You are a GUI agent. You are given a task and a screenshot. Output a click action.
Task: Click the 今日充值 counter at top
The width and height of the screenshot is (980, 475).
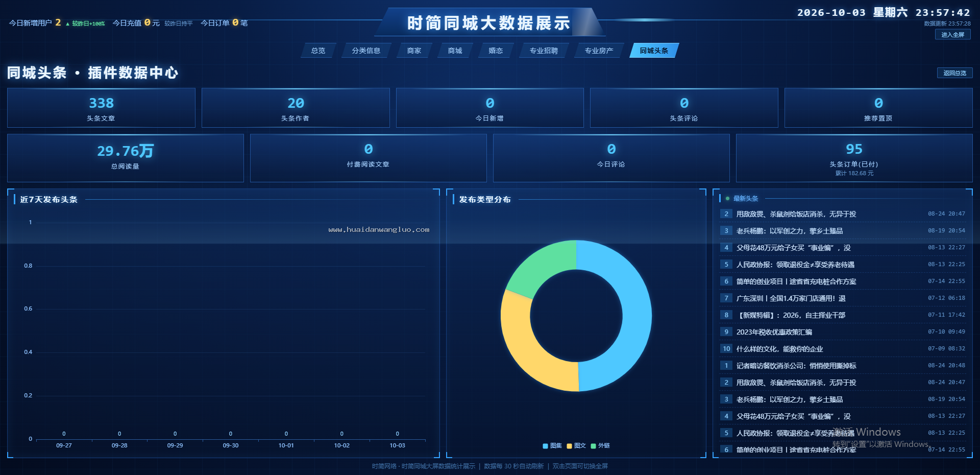(x=153, y=23)
